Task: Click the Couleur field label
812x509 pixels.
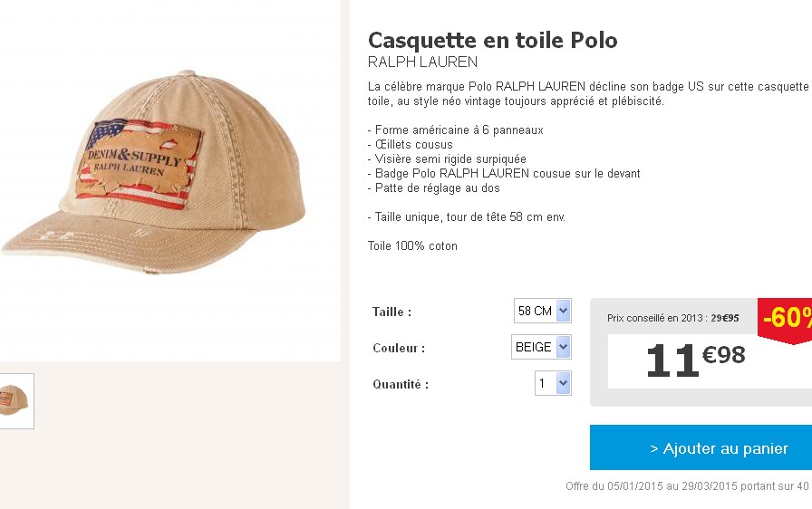Action: point(398,348)
